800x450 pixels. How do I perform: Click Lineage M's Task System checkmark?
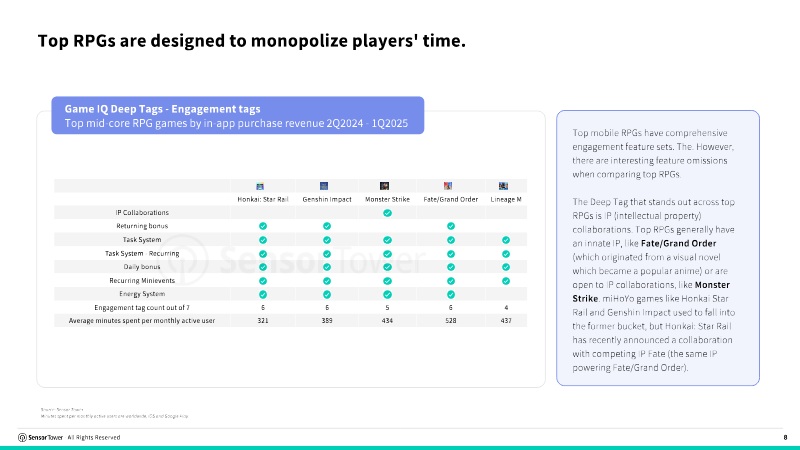506,240
